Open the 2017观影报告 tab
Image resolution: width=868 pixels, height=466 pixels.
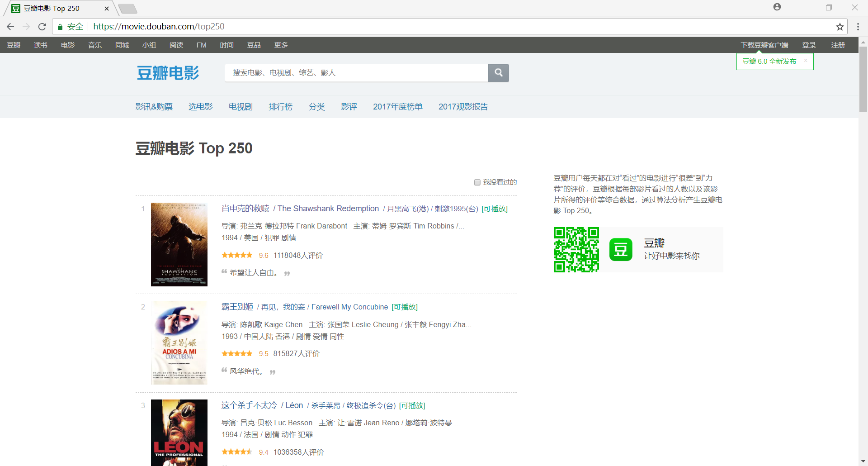point(463,106)
